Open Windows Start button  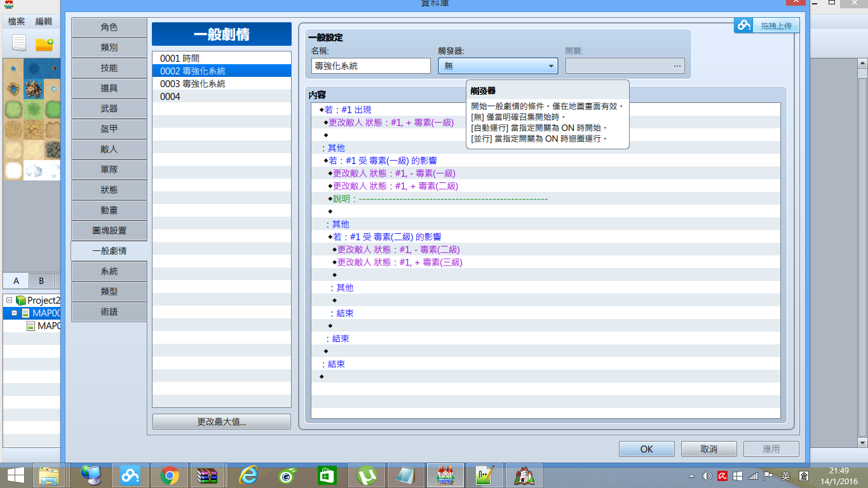pyautogui.click(x=15, y=475)
